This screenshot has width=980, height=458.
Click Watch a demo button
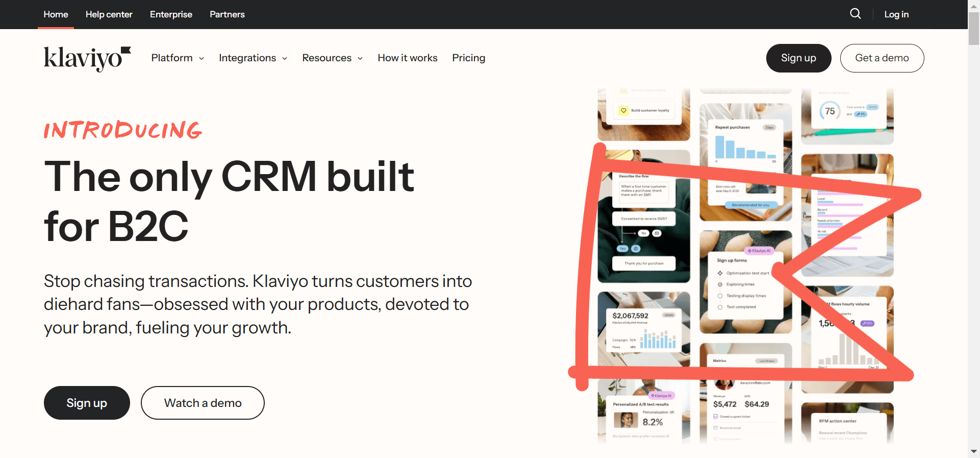[x=203, y=403]
